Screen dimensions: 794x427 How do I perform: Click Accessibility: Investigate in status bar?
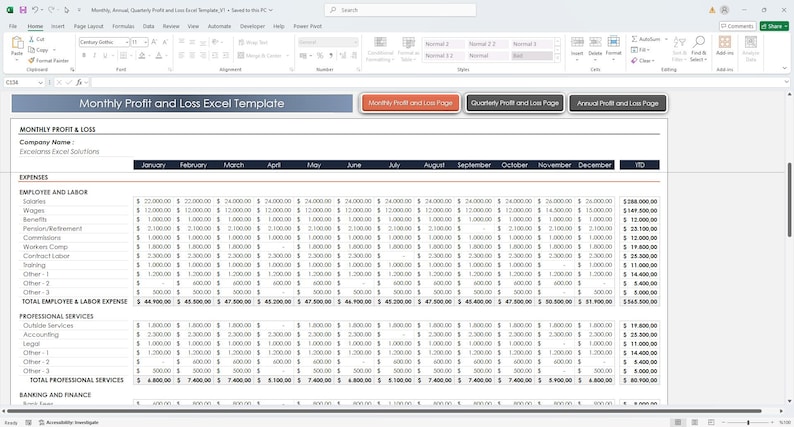tap(68, 422)
